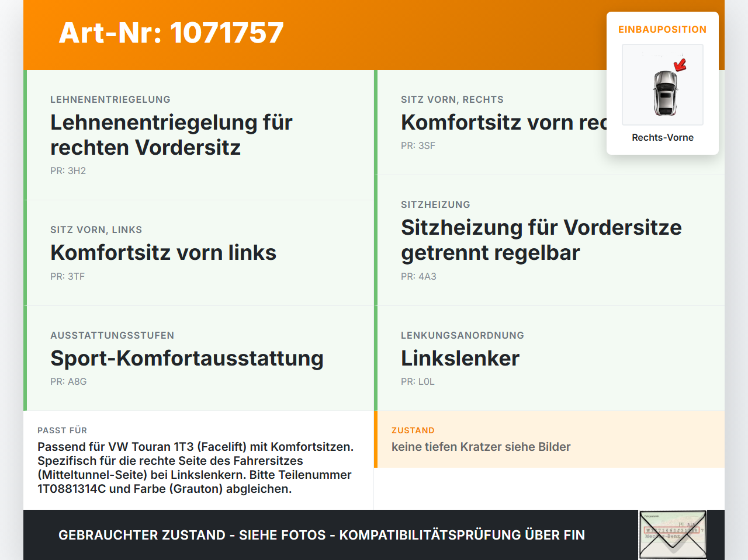
Task: Click the LENKUNGSANORDNUNG category label
Action: [462, 335]
